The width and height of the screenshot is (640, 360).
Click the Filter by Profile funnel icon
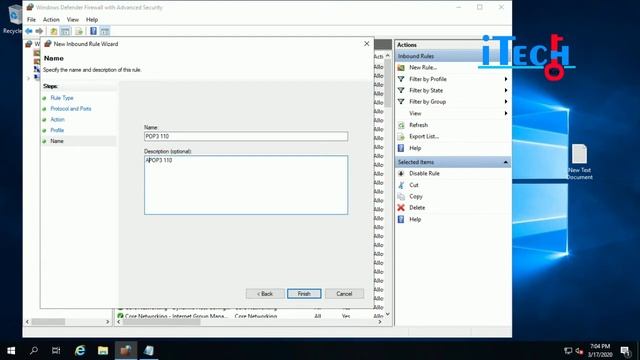point(401,79)
